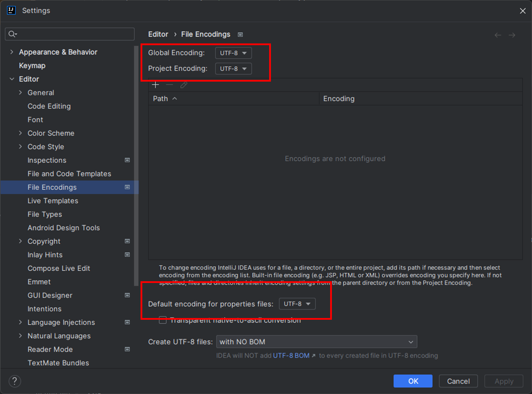532x394 pixels.
Task: Select Keymap in settings tree
Action: 32,65
